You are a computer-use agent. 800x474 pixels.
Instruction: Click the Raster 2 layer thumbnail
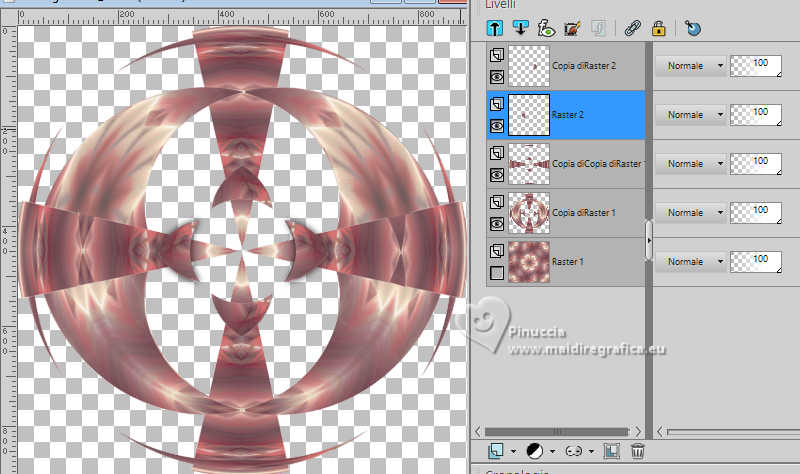[529, 115]
